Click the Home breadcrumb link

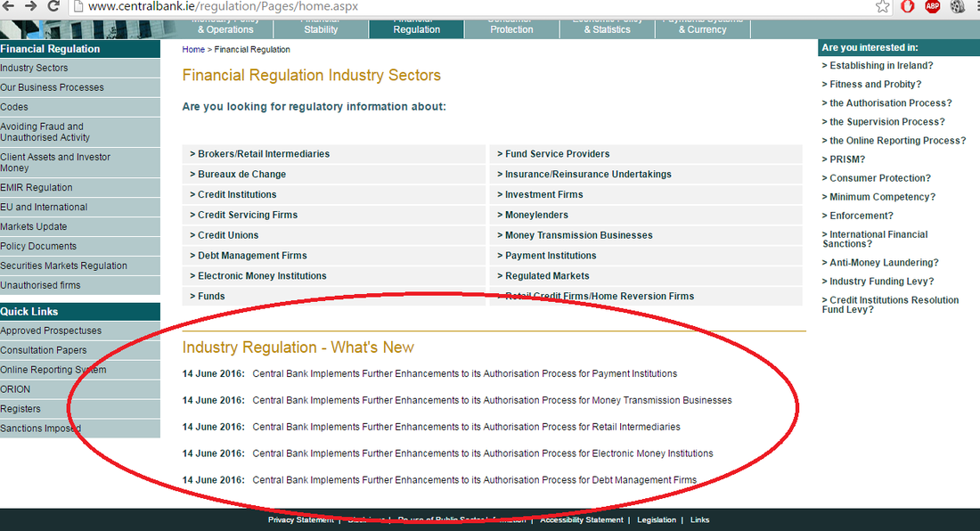(x=193, y=49)
